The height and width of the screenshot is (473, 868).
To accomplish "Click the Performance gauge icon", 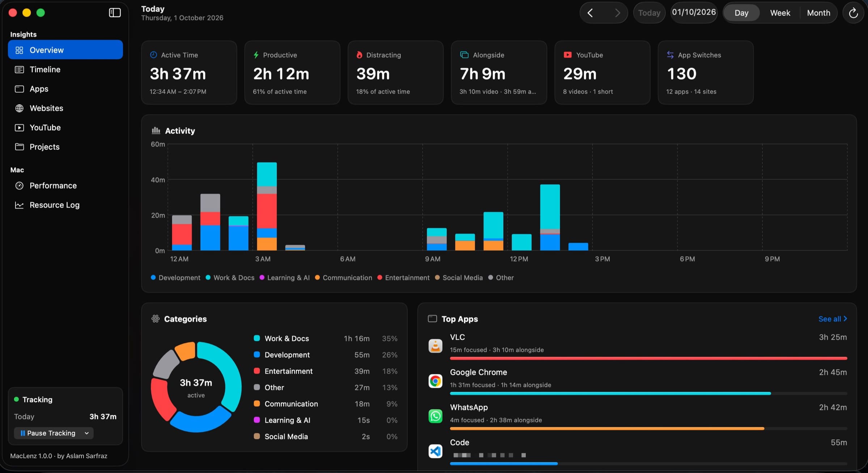I will [19, 186].
